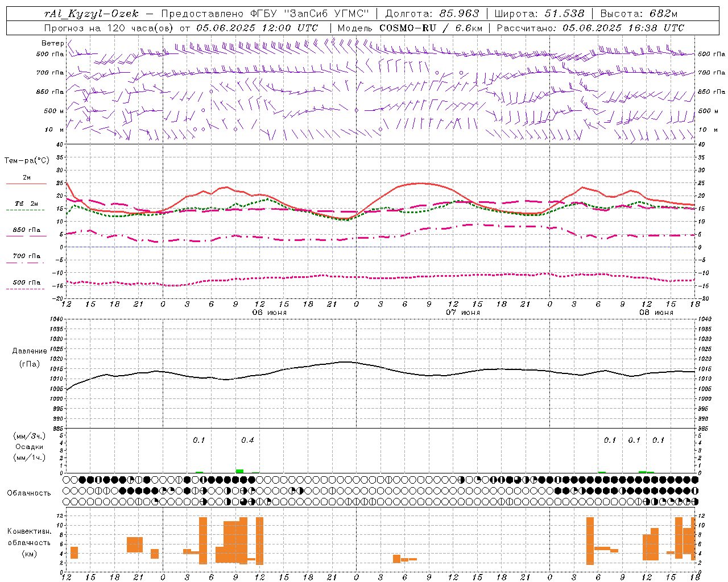This screenshot has height=582, width=728.
Task: Click the Облачность cloud cover label
Action: tap(29, 493)
